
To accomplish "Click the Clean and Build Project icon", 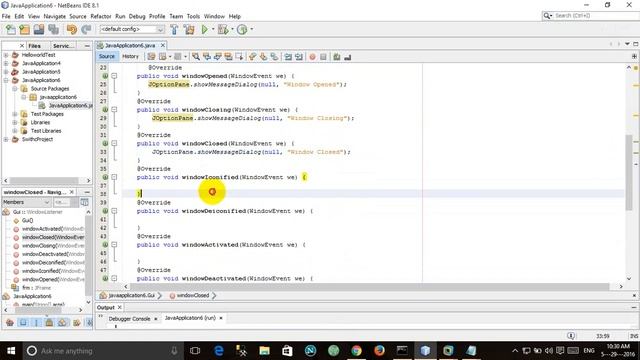I will (x=189, y=29).
